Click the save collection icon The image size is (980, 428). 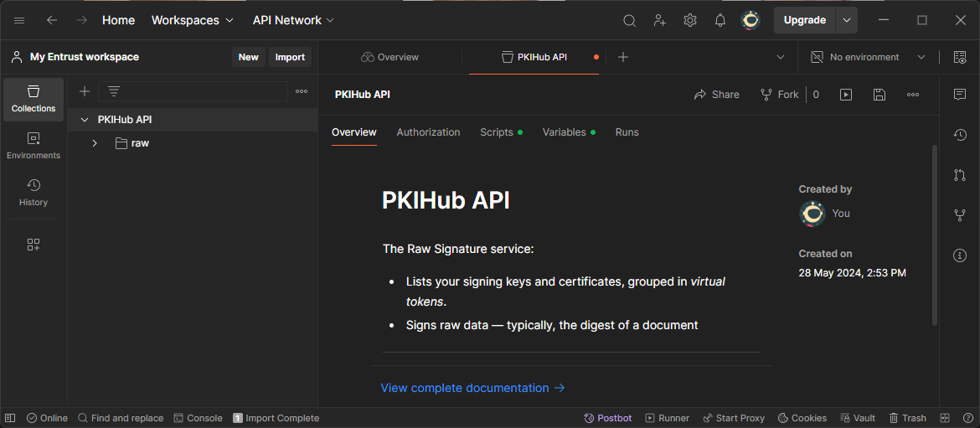click(x=879, y=95)
